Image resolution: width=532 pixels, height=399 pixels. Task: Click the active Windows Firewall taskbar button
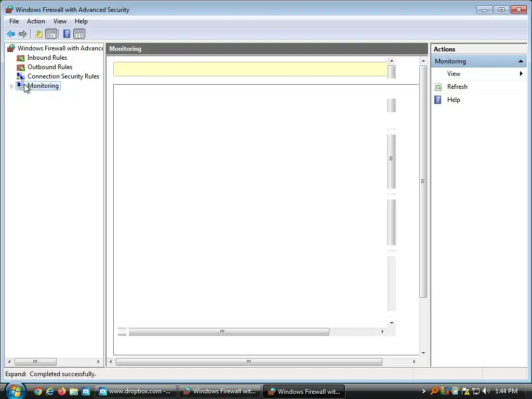(304, 392)
